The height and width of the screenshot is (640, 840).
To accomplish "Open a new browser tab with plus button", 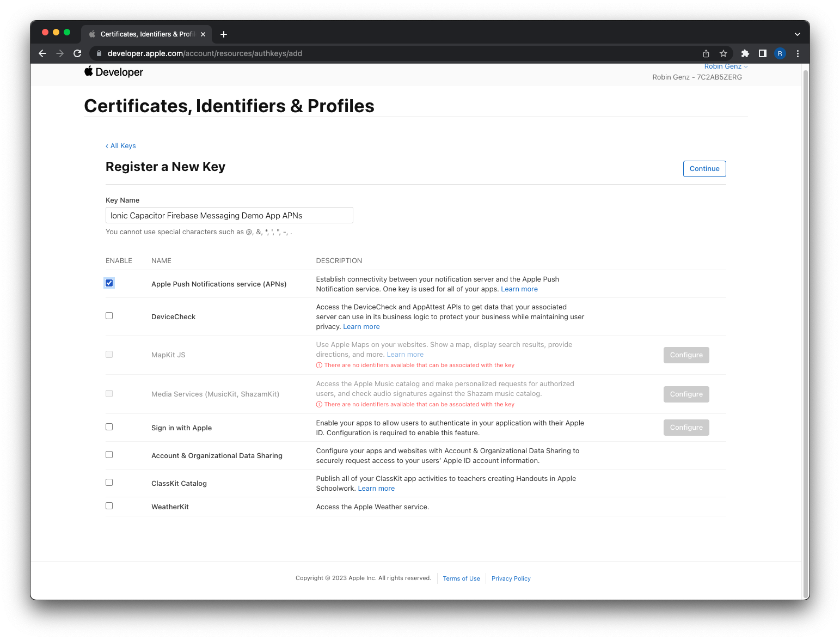I will 223,34.
